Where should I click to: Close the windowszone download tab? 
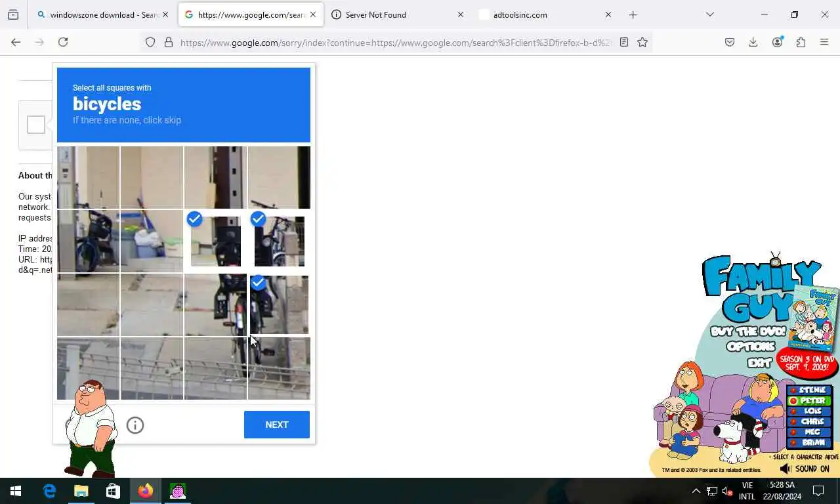[165, 14]
